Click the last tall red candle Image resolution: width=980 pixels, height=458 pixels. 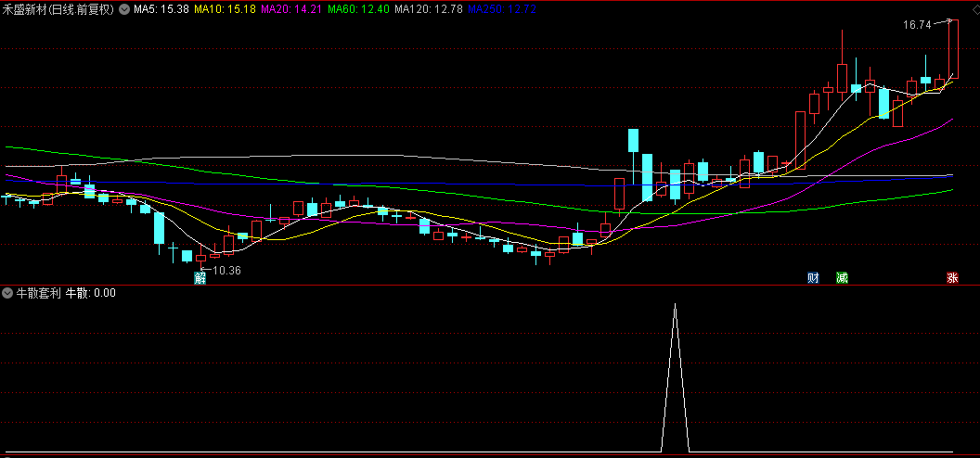[x=953, y=48]
